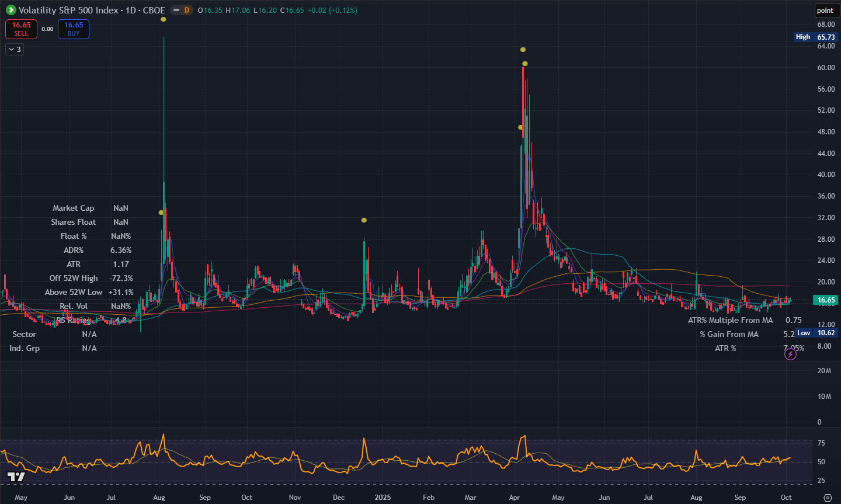Click the 68.00 price axis label

pos(826,25)
